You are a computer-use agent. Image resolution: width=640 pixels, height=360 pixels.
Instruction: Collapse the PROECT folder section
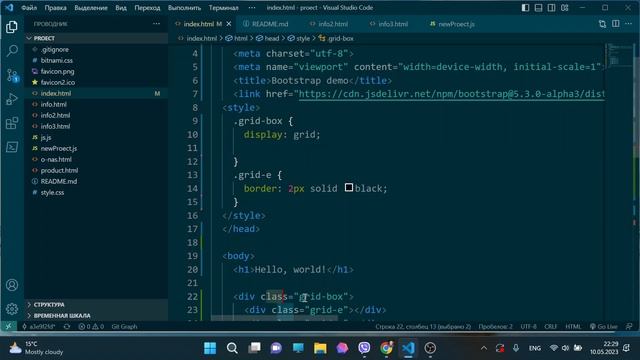pyautogui.click(x=96, y=38)
